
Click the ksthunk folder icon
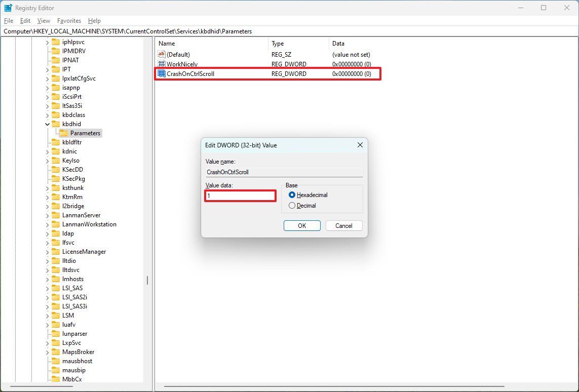pos(56,188)
